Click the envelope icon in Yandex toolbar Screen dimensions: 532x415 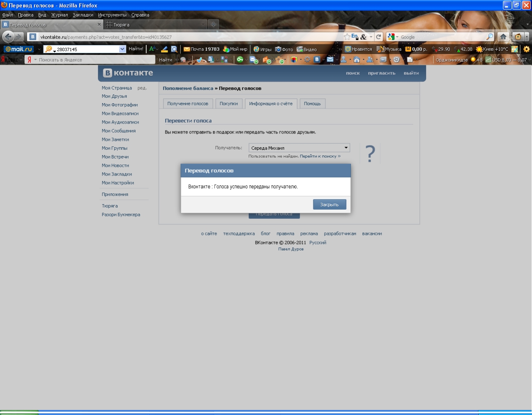click(330, 59)
